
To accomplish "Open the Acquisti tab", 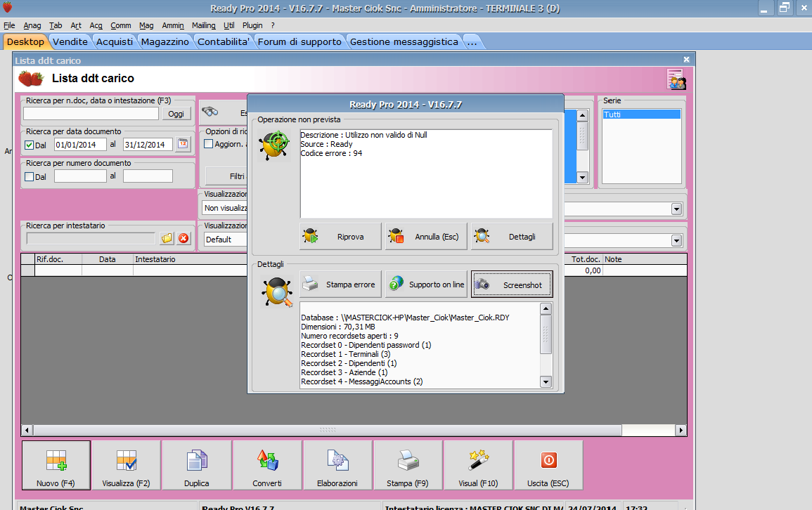I will click(x=115, y=42).
